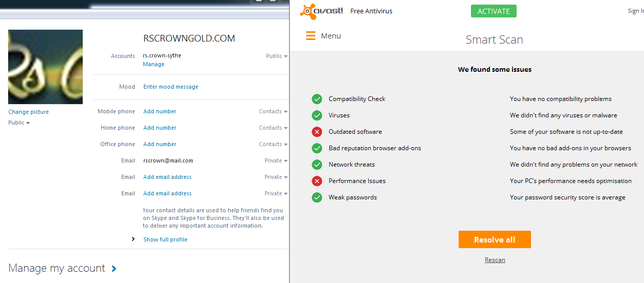The height and width of the screenshot is (283, 644).
Task: Select the RSCROWNGOLD.COM profile name
Action: (x=189, y=38)
